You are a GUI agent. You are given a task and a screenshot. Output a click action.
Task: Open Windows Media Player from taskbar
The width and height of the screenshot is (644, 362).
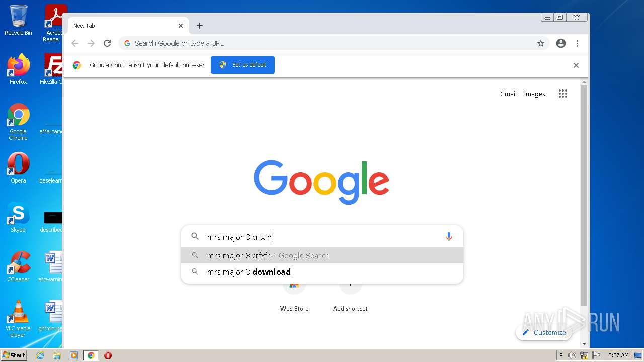coord(74,355)
